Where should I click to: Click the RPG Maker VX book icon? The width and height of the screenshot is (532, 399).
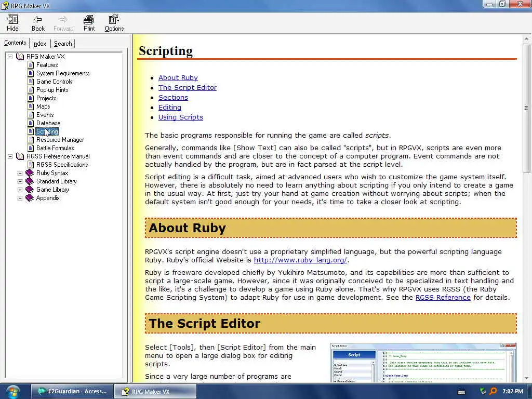click(20, 57)
